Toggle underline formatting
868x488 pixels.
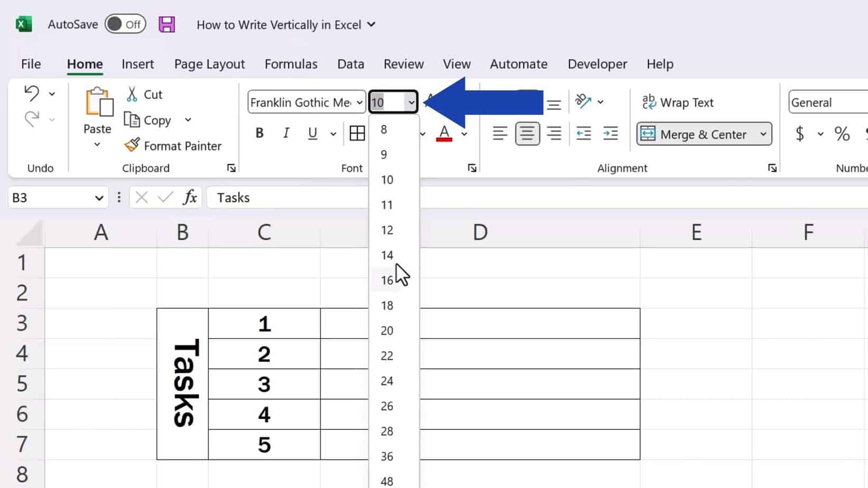(x=312, y=133)
